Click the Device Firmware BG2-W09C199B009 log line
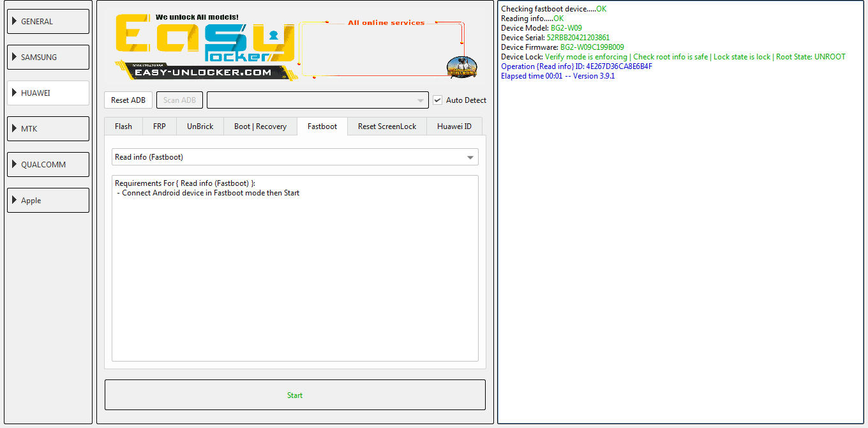 coord(563,47)
